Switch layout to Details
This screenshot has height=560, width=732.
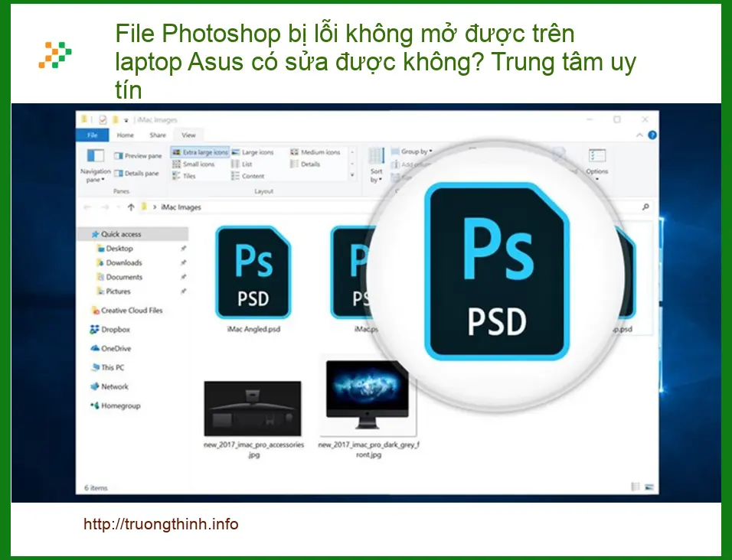point(306,164)
